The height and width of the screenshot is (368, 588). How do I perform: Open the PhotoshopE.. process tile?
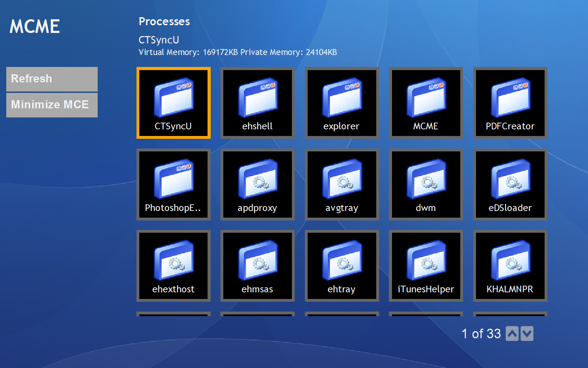tap(173, 184)
